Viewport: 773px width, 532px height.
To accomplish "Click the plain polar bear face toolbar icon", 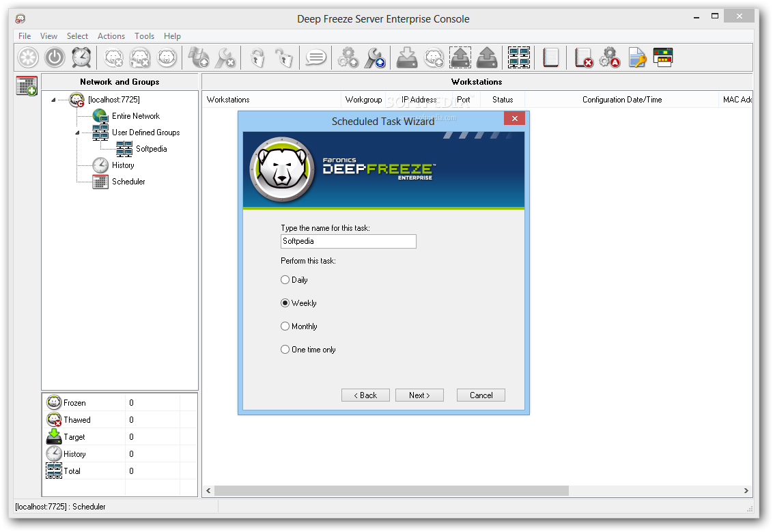I will [167, 57].
